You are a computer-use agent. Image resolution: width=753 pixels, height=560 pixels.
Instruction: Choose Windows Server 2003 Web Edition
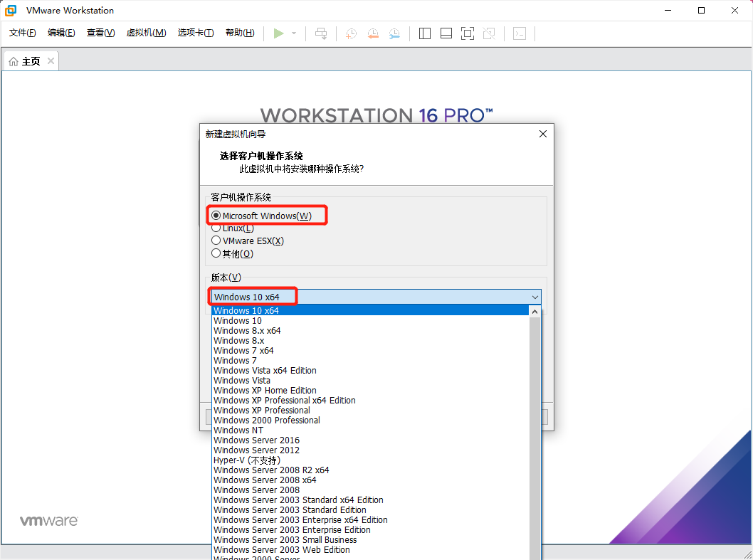(x=370, y=550)
